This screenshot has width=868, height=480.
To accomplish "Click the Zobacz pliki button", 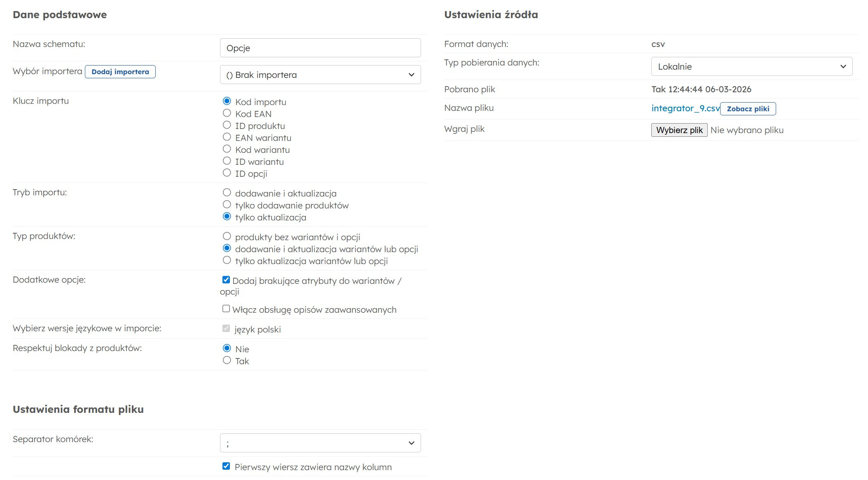I will [748, 109].
